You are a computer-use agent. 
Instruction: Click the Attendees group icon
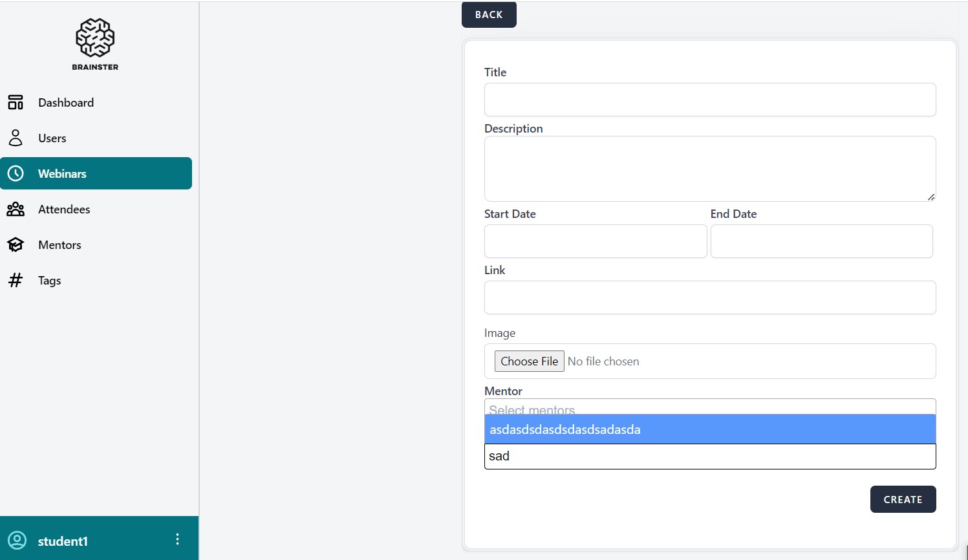(x=16, y=209)
